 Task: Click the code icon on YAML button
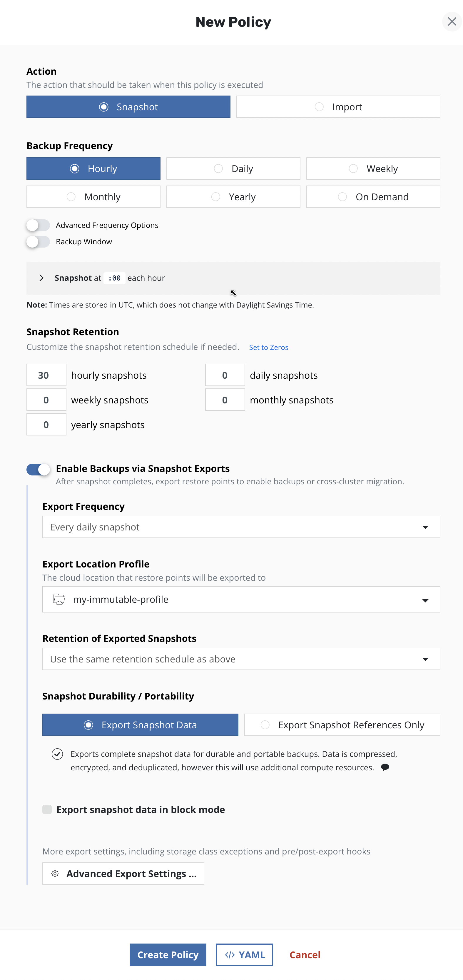pos(230,954)
